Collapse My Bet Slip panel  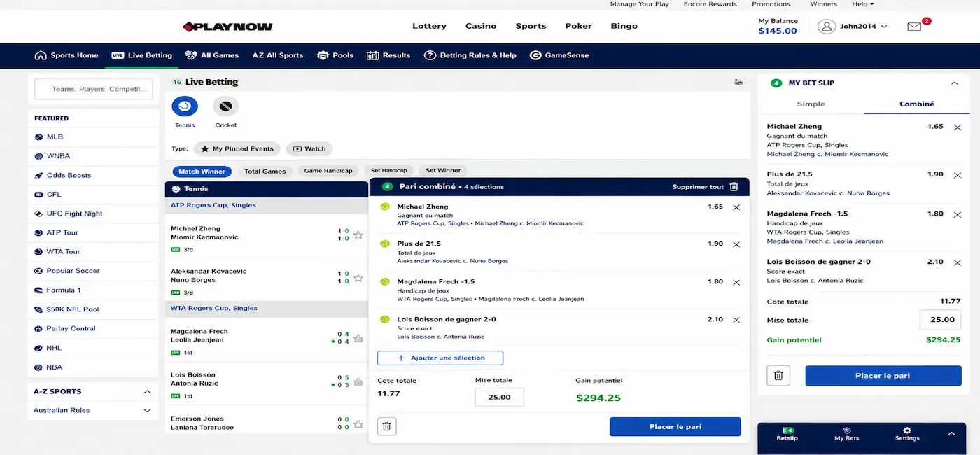coord(954,83)
